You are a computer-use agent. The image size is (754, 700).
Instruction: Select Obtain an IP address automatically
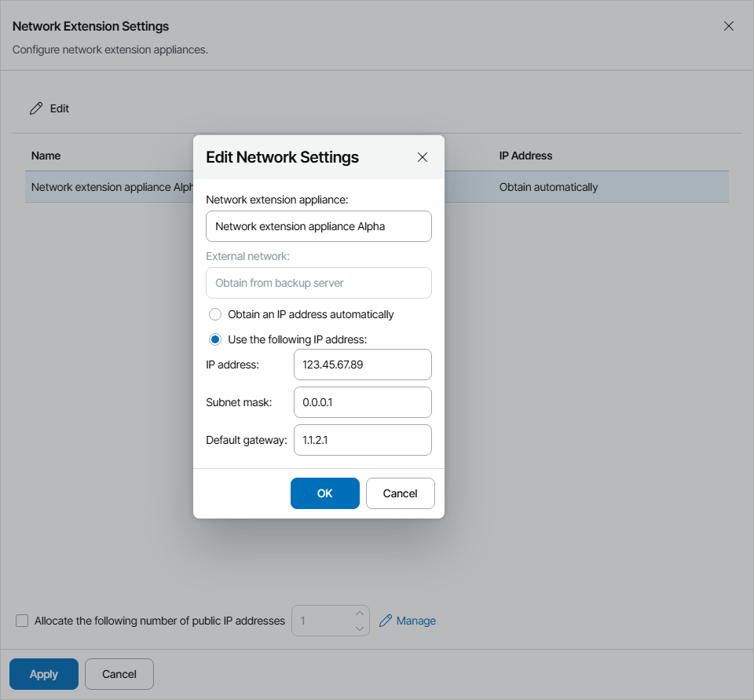pos(215,314)
